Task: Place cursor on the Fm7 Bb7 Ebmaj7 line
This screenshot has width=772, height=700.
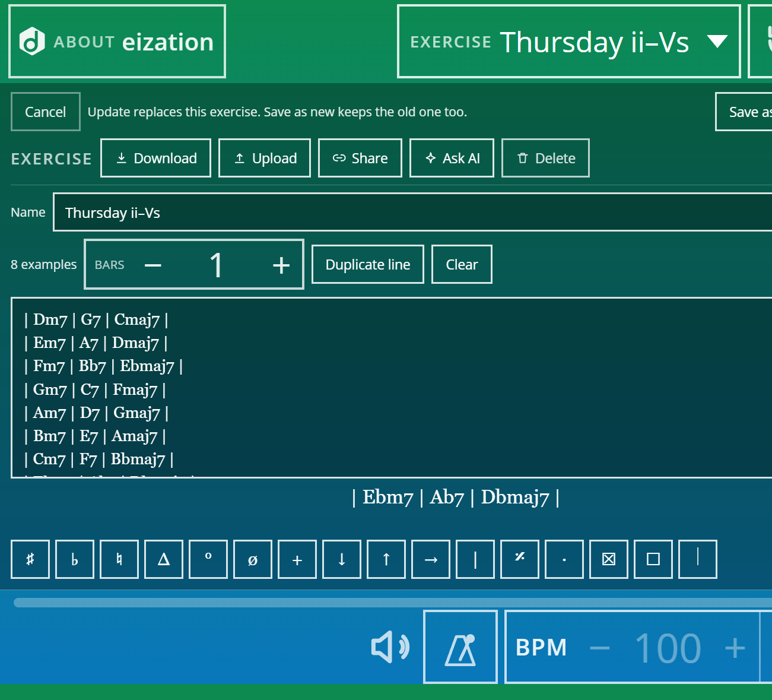Action: pos(103,366)
